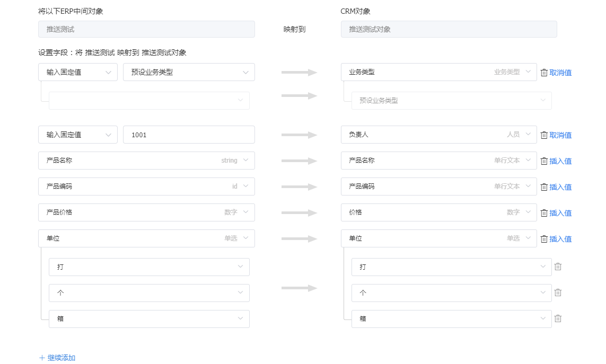This screenshot has width=606, height=364.
Task: Click trash icon beside 负责人 row
Action: click(544, 135)
